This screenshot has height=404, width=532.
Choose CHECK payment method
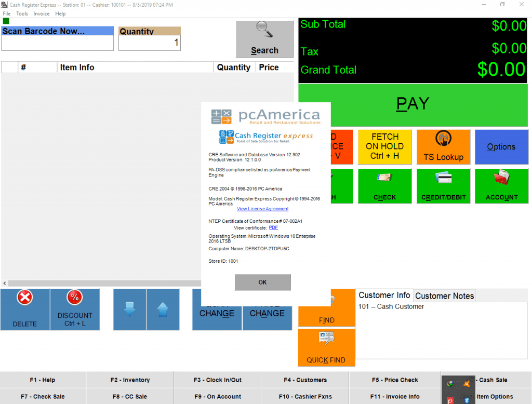(x=384, y=186)
